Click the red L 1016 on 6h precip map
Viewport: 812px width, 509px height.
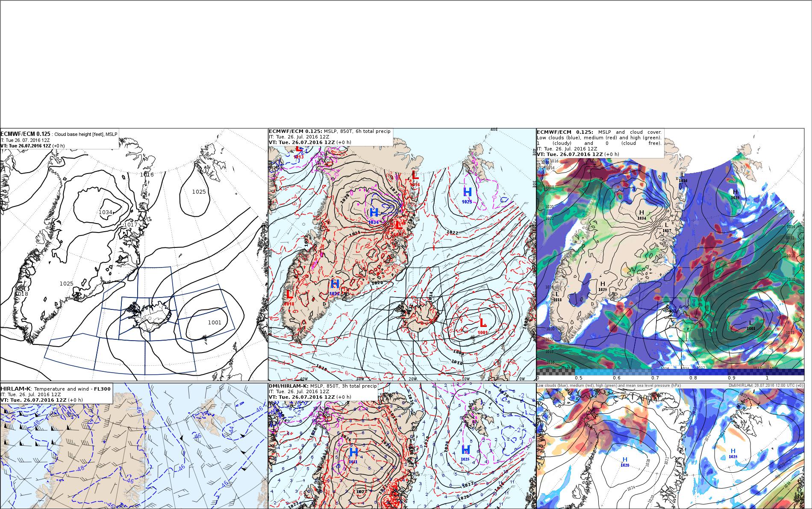(415, 177)
